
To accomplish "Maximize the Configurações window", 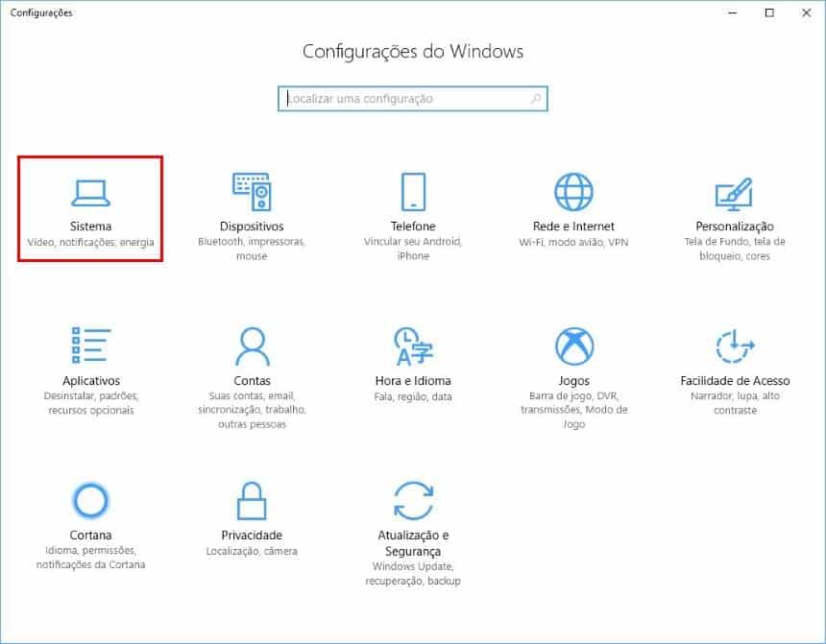I will 769,12.
